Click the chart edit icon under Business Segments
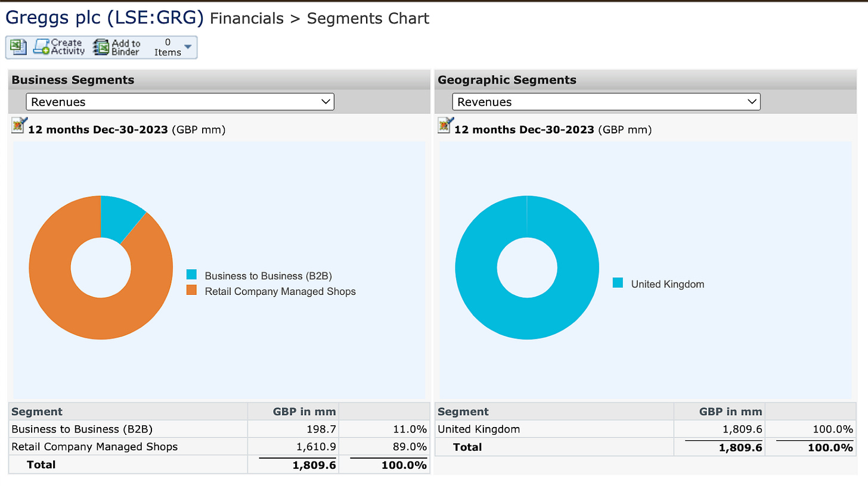This screenshot has height=489, width=868. coord(19,125)
